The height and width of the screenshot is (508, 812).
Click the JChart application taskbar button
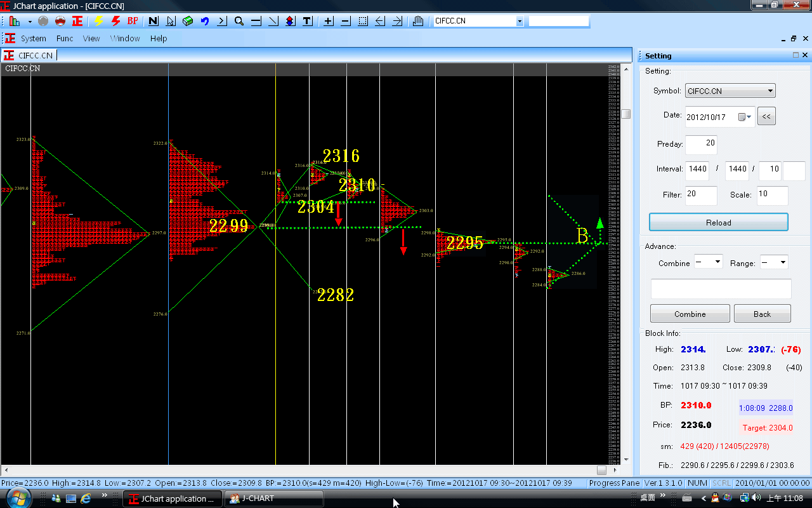[x=173, y=498]
